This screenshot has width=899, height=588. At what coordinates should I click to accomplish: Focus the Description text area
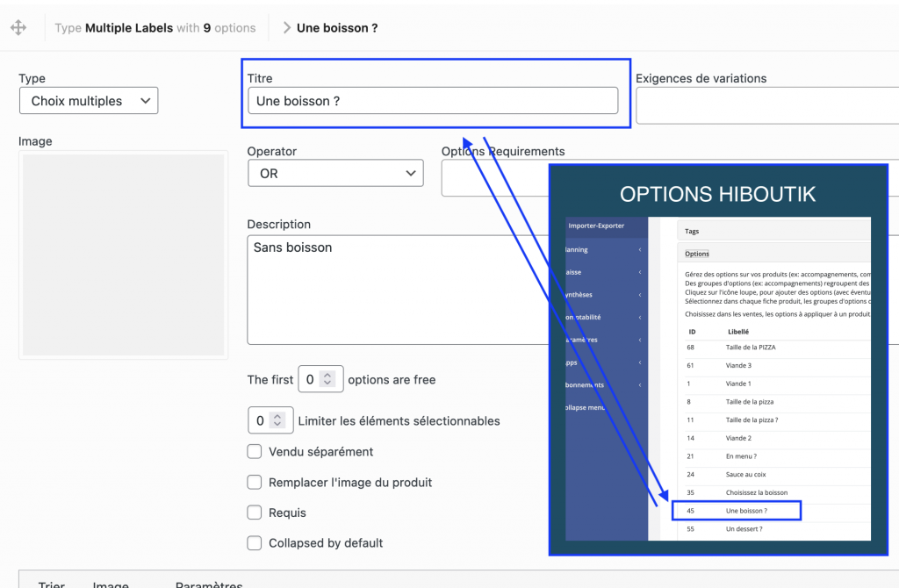pyautogui.click(x=395, y=290)
